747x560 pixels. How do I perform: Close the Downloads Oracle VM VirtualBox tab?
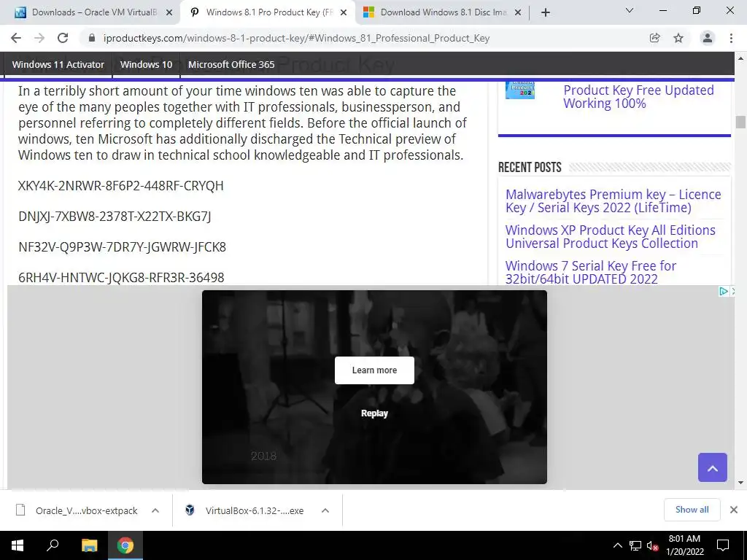pos(169,12)
